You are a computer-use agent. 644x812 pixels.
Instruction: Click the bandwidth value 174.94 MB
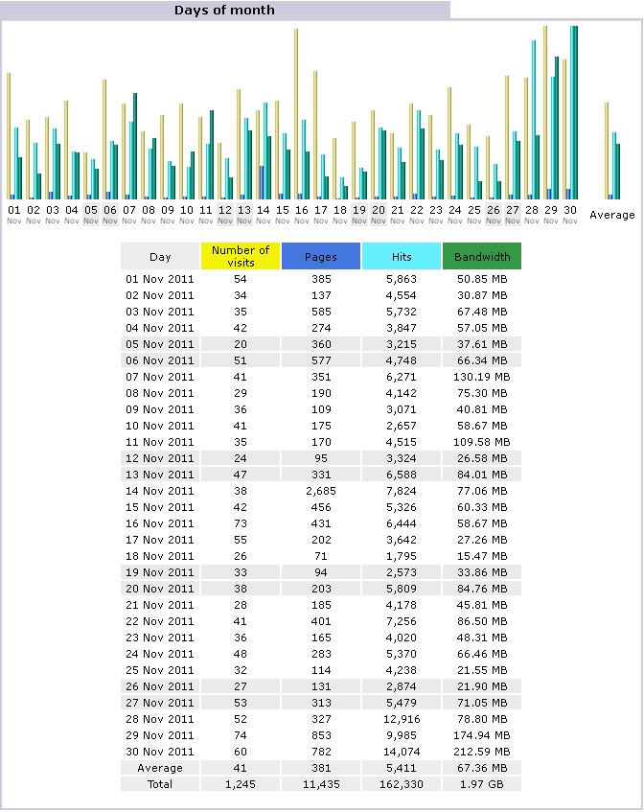482,735
